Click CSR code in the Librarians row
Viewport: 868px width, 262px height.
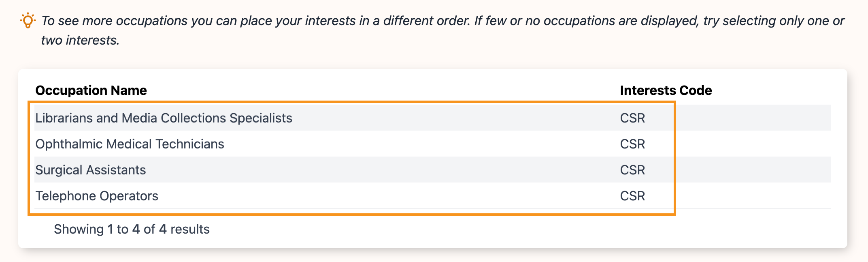coord(632,118)
